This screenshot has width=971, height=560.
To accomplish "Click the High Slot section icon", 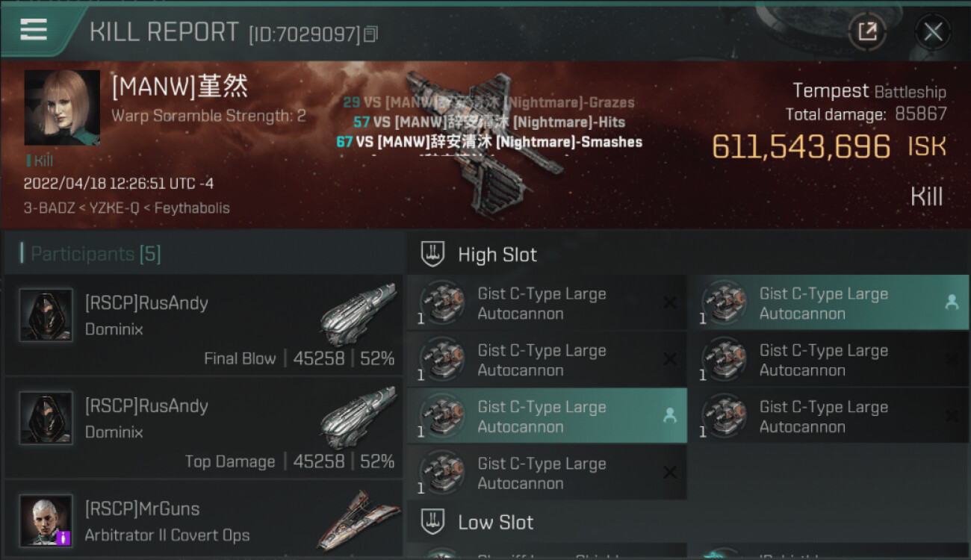I will 433,254.
